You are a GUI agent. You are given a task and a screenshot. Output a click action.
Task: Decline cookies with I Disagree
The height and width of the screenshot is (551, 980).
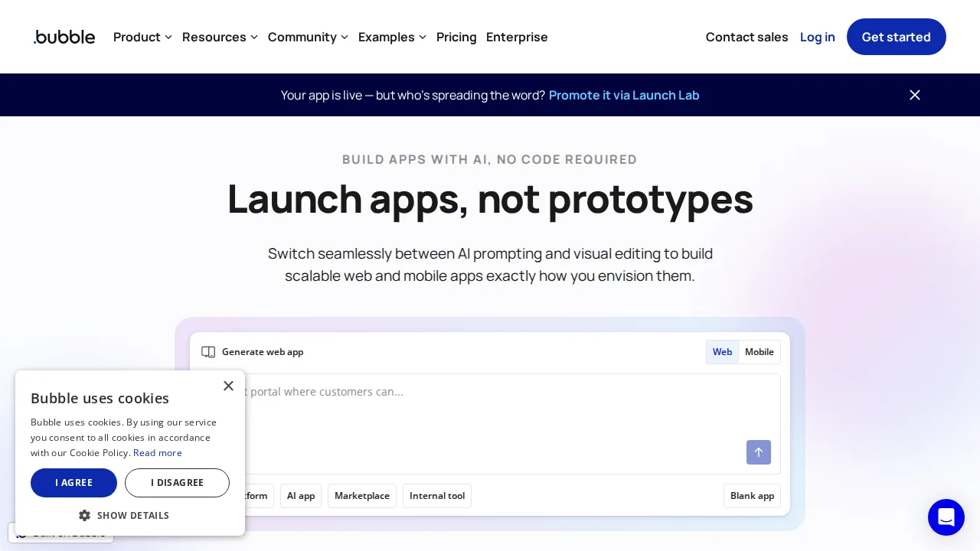[x=177, y=483]
